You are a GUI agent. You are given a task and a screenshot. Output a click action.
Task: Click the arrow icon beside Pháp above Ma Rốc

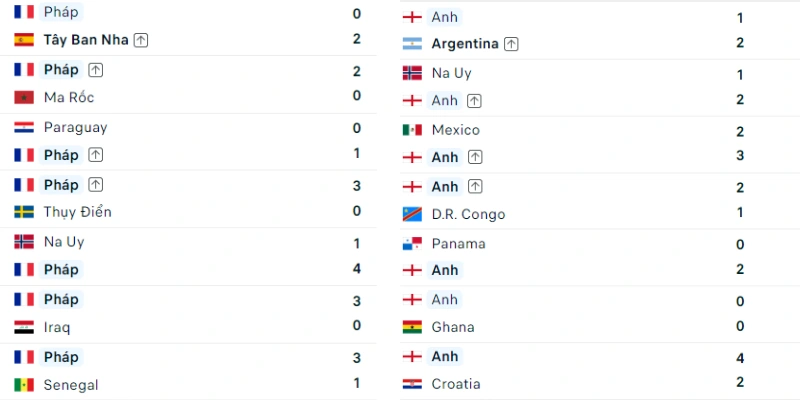pyautogui.click(x=95, y=70)
